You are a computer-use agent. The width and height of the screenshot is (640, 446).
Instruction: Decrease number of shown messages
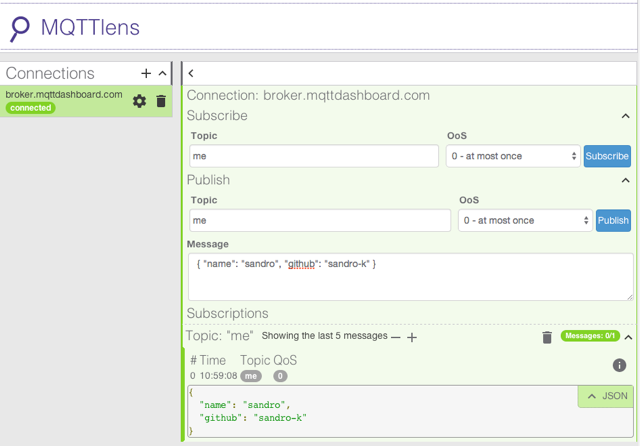click(x=396, y=337)
